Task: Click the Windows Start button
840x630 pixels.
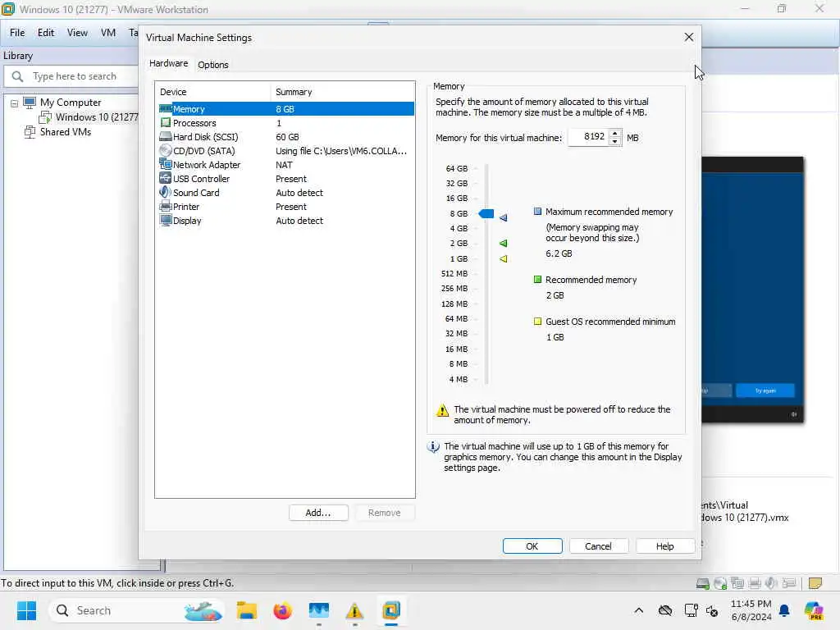Action: coord(26,610)
